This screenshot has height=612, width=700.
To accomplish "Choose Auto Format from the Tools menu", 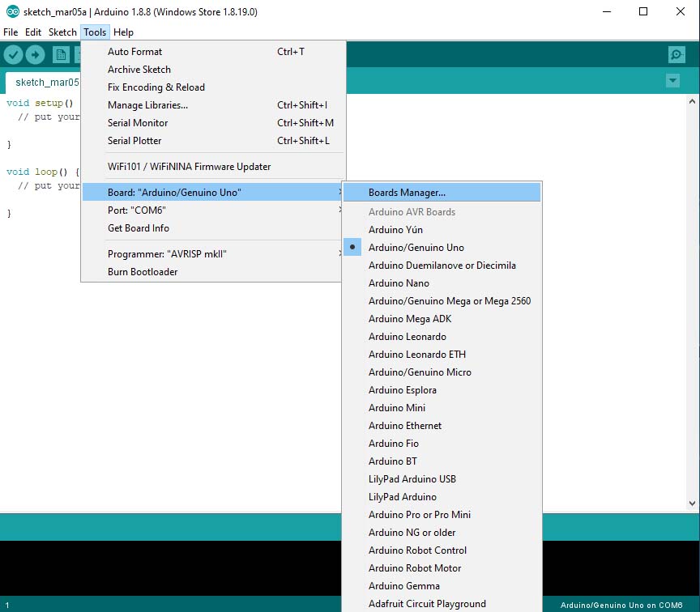I will (213, 52).
